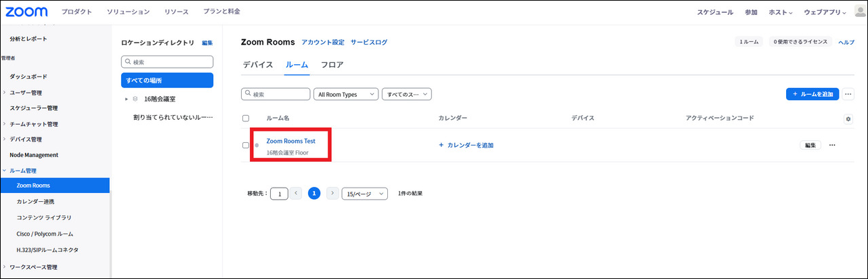
Task: Select 割り当てられていないルー… location item
Action: click(173, 117)
